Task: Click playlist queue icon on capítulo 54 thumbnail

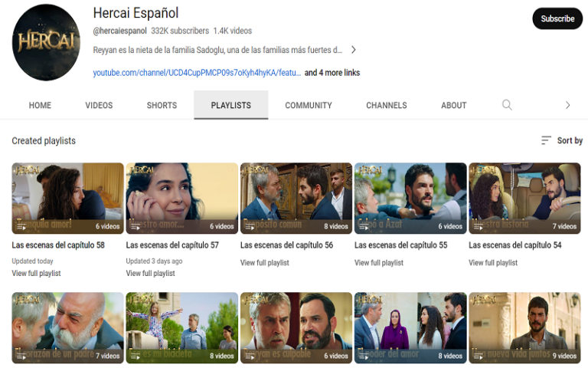Action: click(478, 226)
